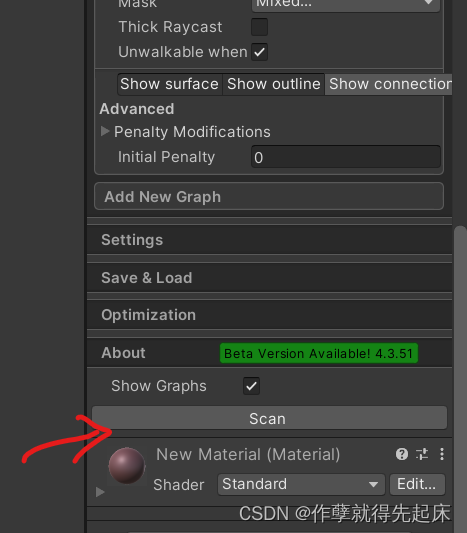
Task: Click the Beta Version Available 4.3.51 badge
Action: 319,353
